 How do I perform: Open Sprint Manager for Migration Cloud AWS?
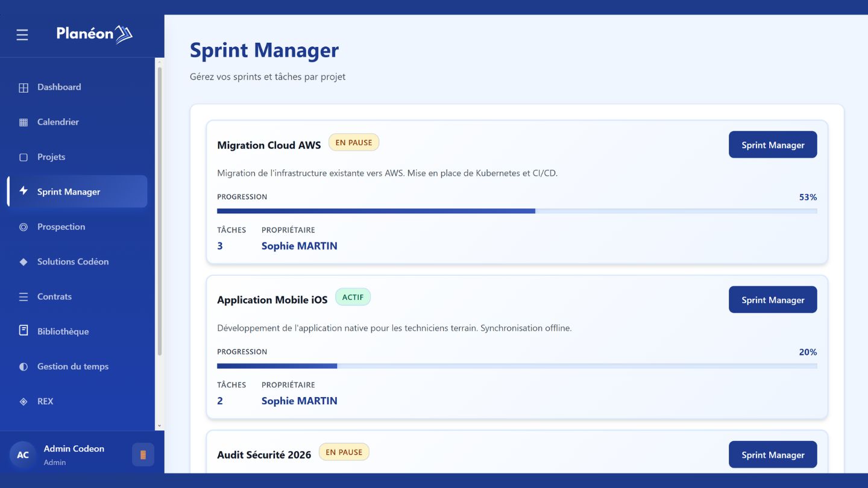tap(773, 145)
